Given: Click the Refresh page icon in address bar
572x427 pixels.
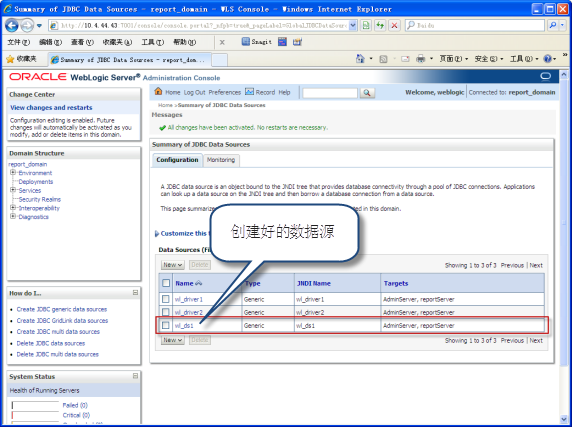Looking at the screenshot, I should point(380,26).
